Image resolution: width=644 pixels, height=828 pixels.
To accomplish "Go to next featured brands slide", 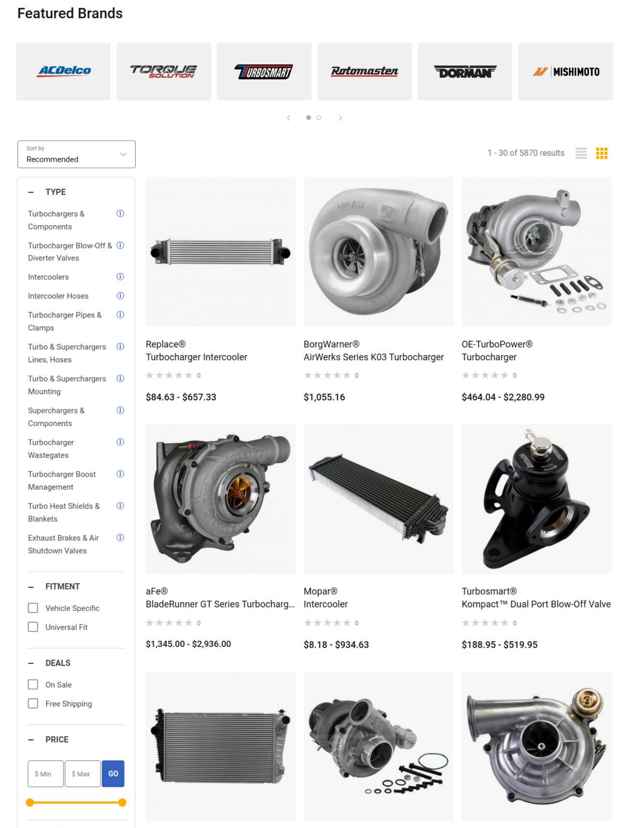I will [340, 118].
